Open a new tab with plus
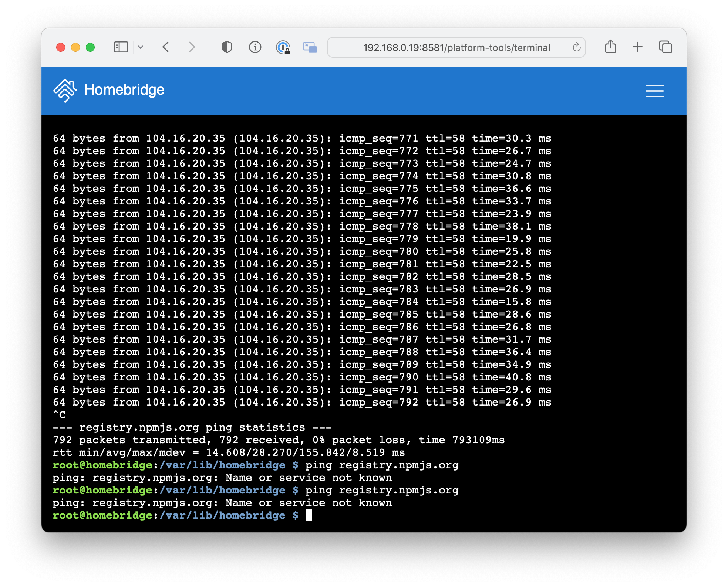728x587 pixels. point(637,47)
